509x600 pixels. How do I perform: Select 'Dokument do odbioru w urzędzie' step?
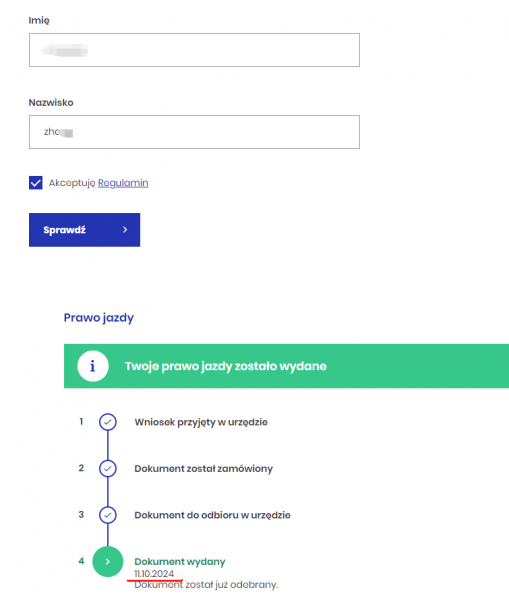(212, 515)
